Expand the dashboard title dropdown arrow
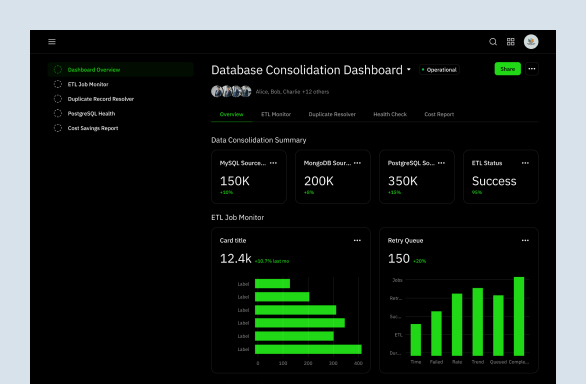Viewport: 586px width, 384px height. click(408, 70)
